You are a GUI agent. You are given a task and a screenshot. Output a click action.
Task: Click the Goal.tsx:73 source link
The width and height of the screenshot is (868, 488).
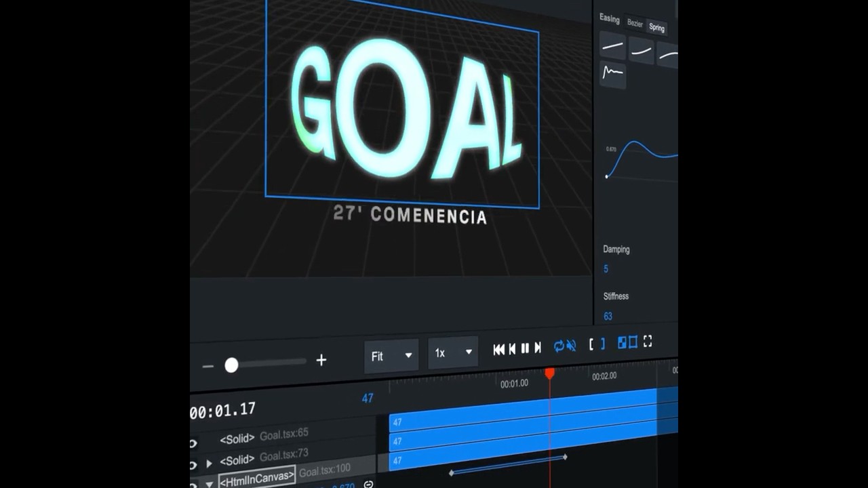284,455
